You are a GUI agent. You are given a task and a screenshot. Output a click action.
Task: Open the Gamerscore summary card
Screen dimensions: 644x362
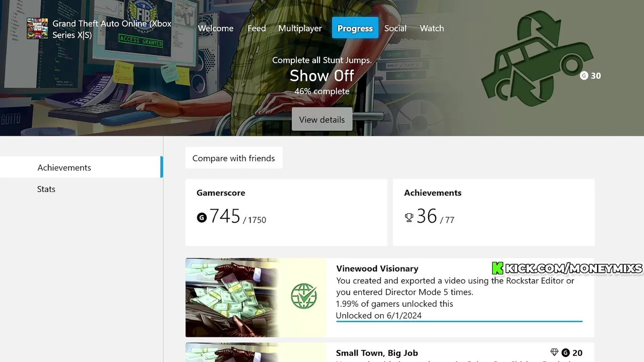tap(286, 213)
